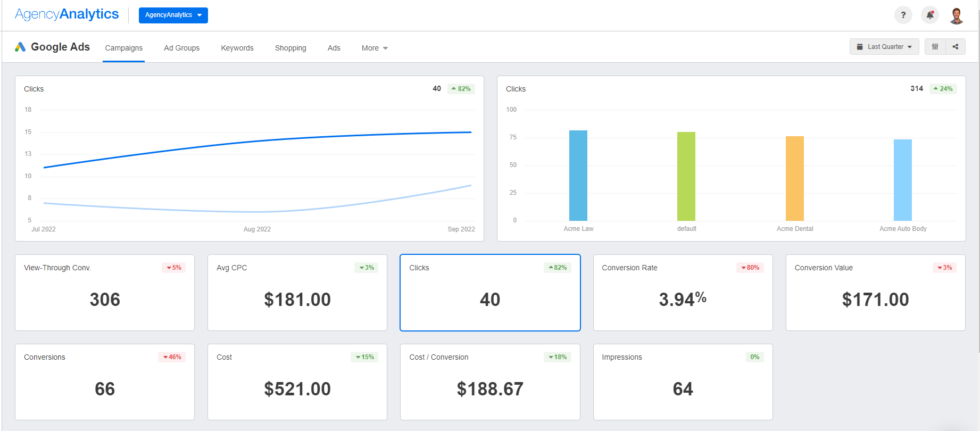Open the user profile avatar
The image size is (980, 431).
click(957, 15)
